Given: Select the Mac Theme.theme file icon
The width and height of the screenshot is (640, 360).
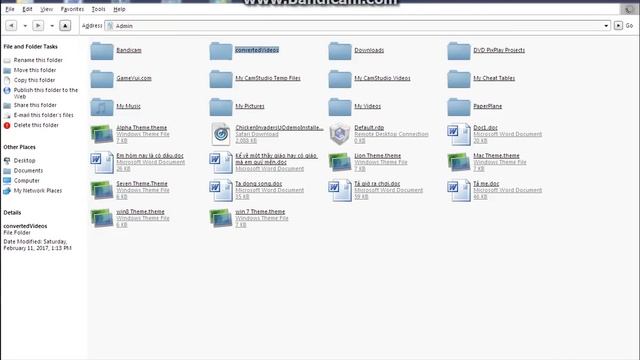Looking at the screenshot, I should (459, 162).
